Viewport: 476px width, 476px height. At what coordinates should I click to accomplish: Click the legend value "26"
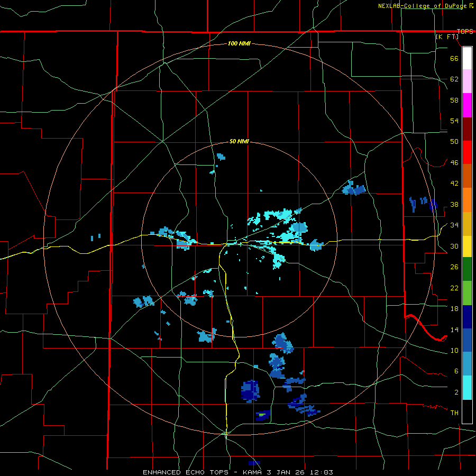click(x=454, y=267)
